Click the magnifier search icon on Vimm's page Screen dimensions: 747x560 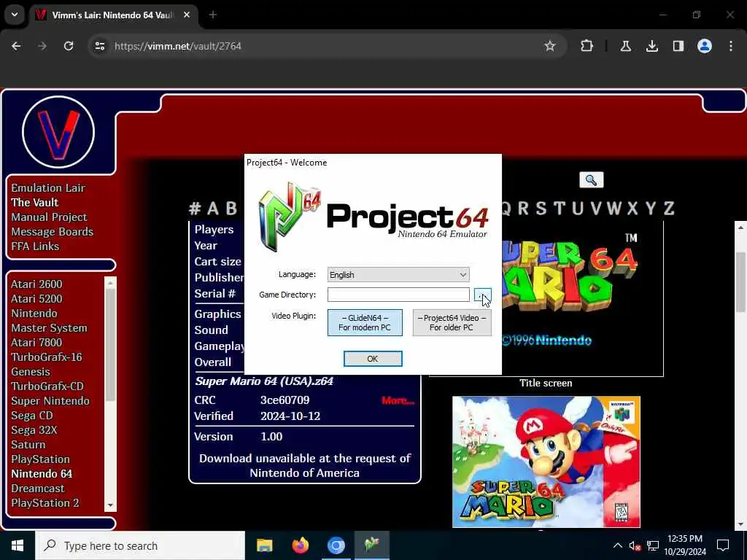coord(591,180)
